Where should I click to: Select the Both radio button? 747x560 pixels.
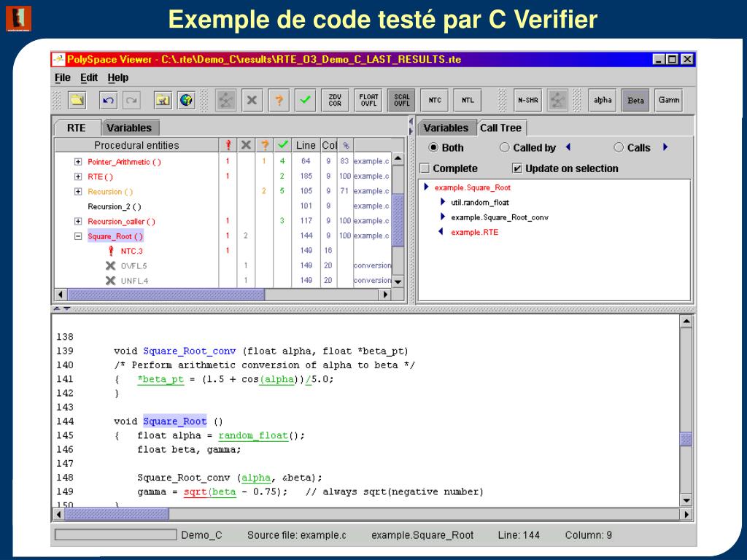coord(433,147)
